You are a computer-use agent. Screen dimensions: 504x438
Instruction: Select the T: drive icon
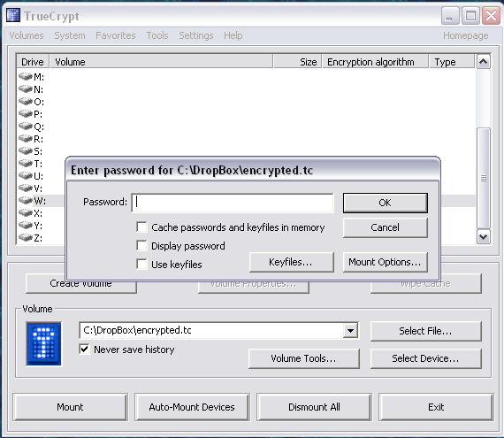(26, 163)
